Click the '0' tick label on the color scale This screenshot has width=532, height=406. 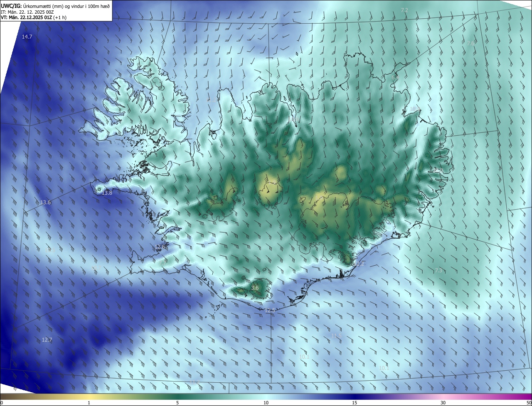[2, 403]
